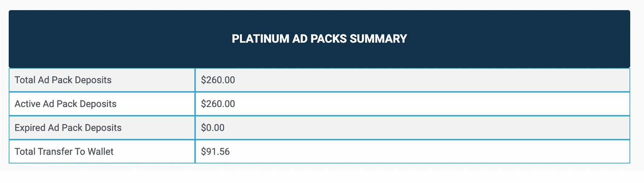Click the Expired Ad Pack Deposits label
This screenshot has width=644, height=183.
pyautogui.click(x=68, y=128)
